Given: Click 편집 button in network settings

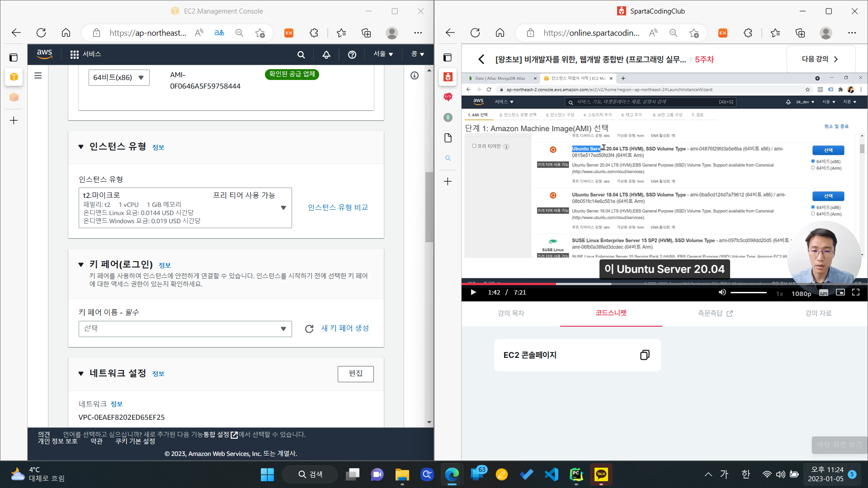Looking at the screenshot, I should [x=356, y=374].
